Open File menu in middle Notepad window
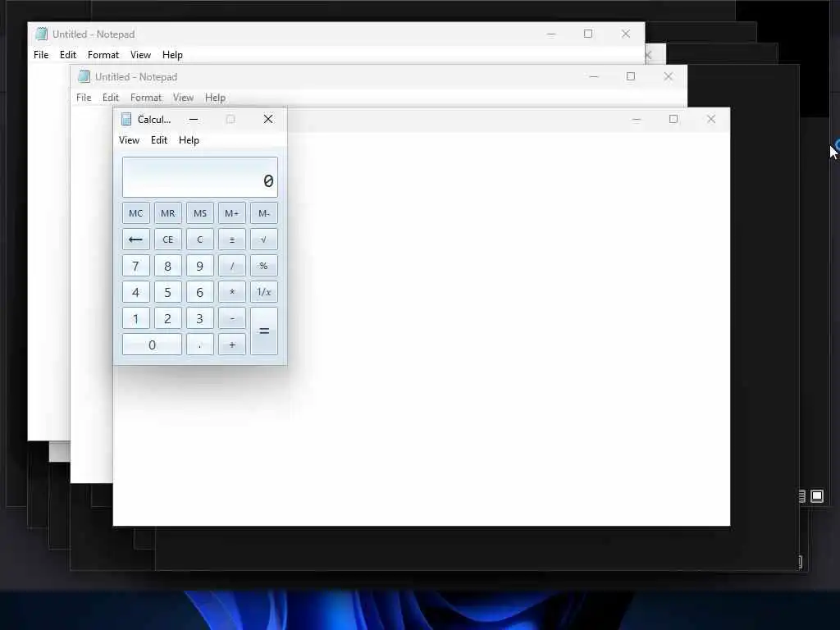The width and height of the screenshot is (840, 630). 84,98
